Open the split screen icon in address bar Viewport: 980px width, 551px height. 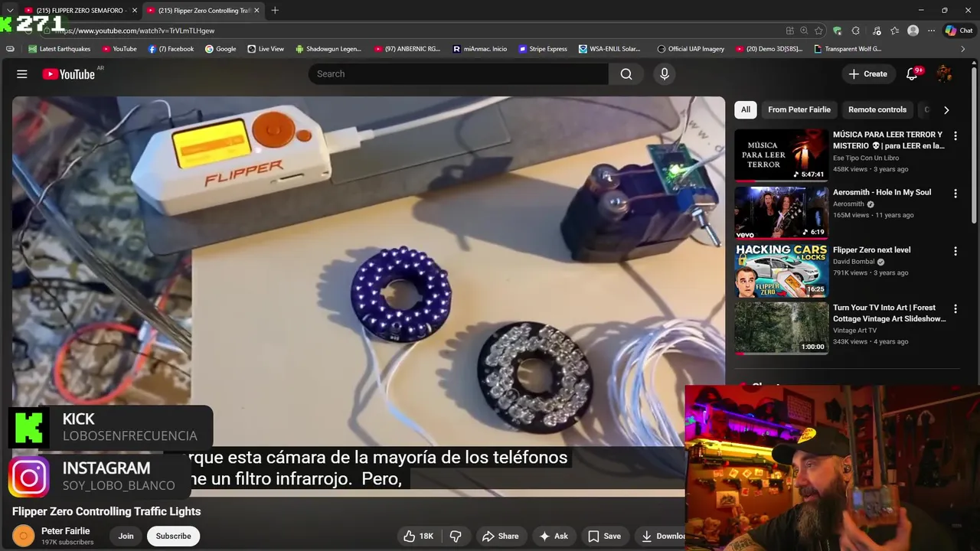pyautogui.click(x=789, y=31)
